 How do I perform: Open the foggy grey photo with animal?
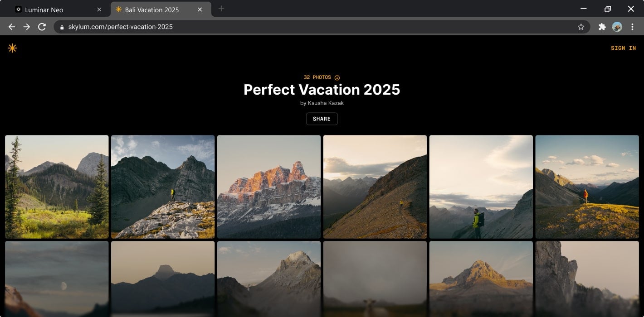click(375, 279)
